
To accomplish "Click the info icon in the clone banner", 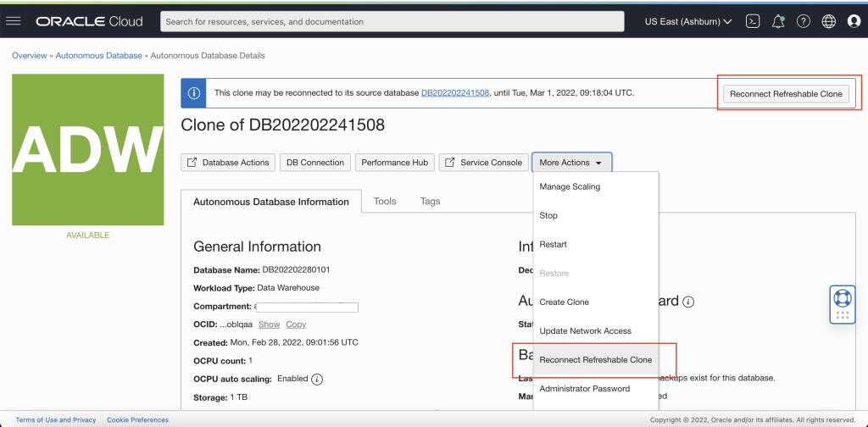I will (x=194, y=93).
